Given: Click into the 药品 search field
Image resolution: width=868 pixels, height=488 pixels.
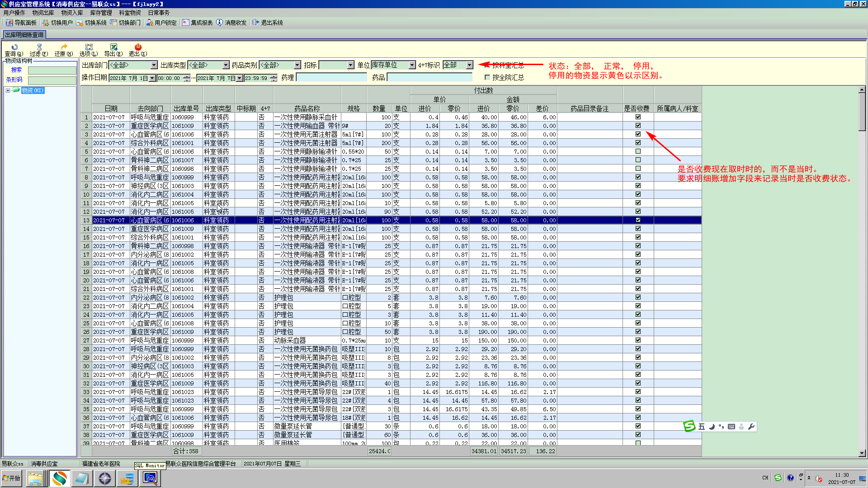Looking at the screenshot, I should (x=429, y=78).
